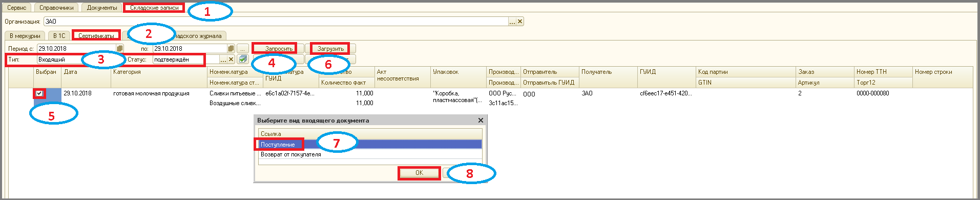Image resolution: width=980 pixels, height=200 pixels.
Task: Click the Отправитель ГУИД column header
Action: (x=550, y=83)
